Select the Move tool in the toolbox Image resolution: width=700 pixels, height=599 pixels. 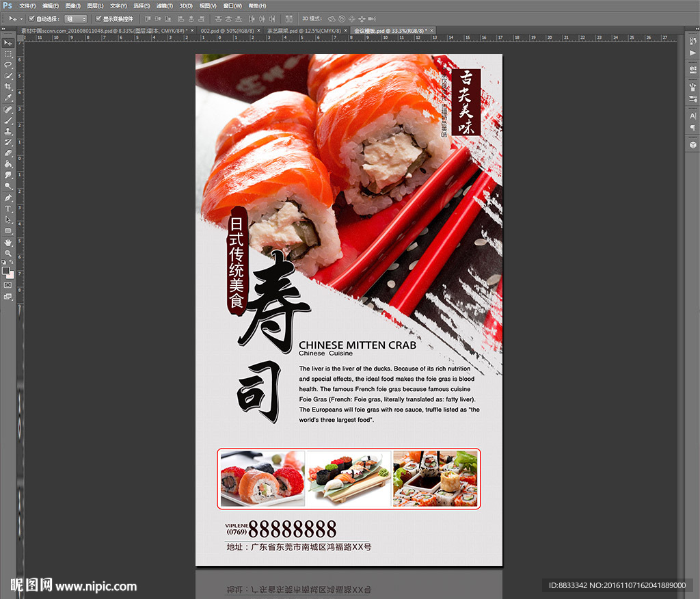point(8,43)
